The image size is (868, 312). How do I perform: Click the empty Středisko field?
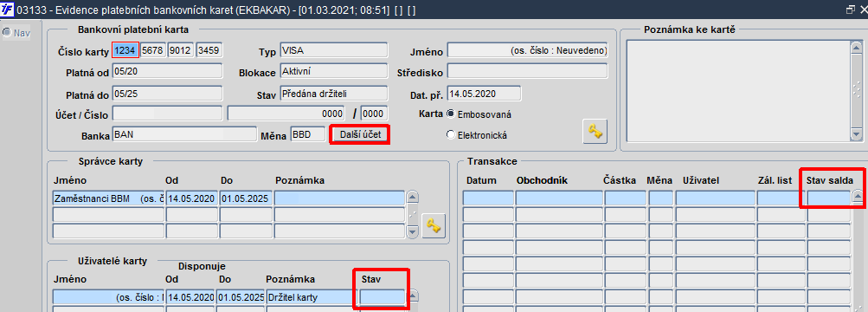[x=528, y=71]
